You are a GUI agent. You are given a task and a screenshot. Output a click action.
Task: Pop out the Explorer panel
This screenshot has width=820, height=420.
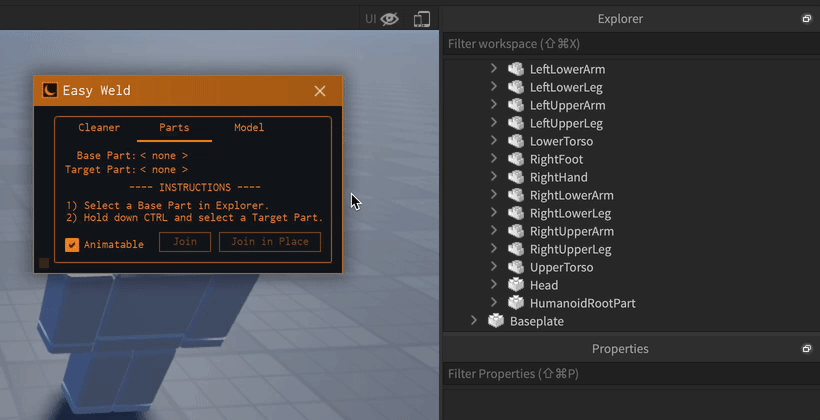point(807,19)
